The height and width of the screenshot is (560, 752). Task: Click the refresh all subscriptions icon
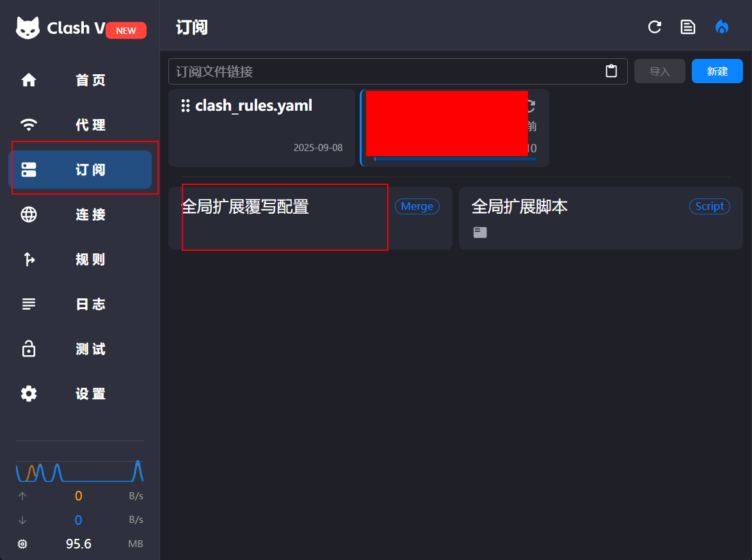(x=655, y=27)
